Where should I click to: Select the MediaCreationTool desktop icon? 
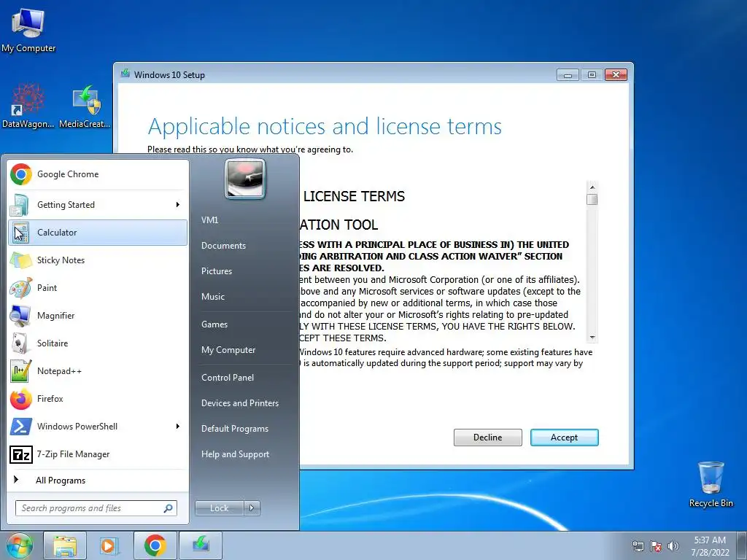point(85,106)
